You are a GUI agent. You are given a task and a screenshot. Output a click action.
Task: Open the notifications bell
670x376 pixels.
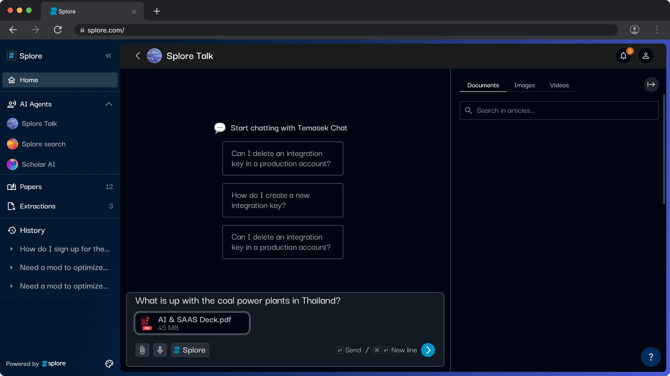pos(623,56)
